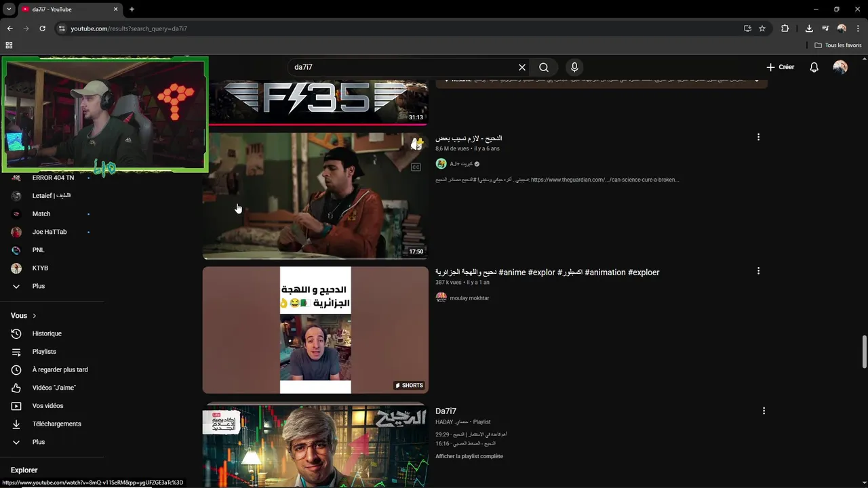Click the browser back arrow
The width and height of the screenshot is (868, 488).
tap(9, 28)
